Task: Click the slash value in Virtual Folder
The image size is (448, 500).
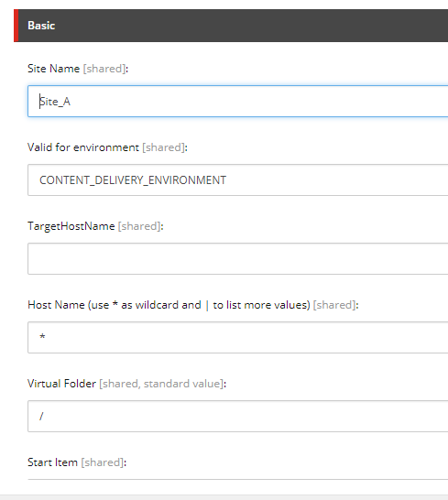Action: click(41, 416)
